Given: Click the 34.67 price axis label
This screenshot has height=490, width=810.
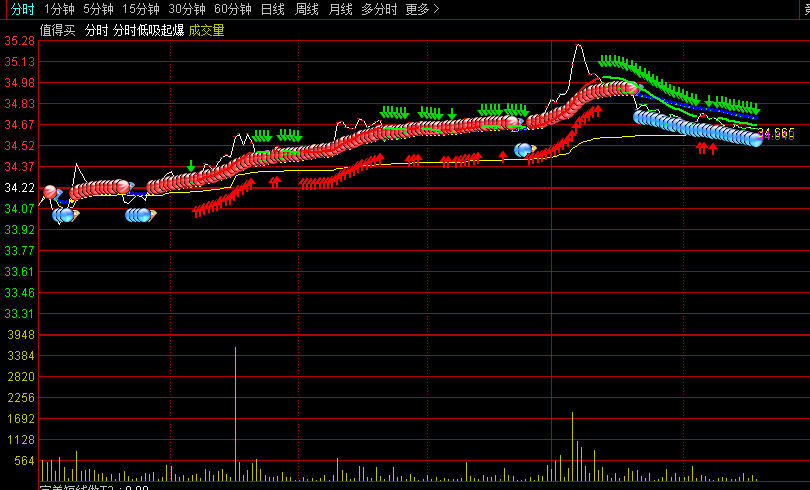Looking at the screenshot, I should click(x=19, y=125).
